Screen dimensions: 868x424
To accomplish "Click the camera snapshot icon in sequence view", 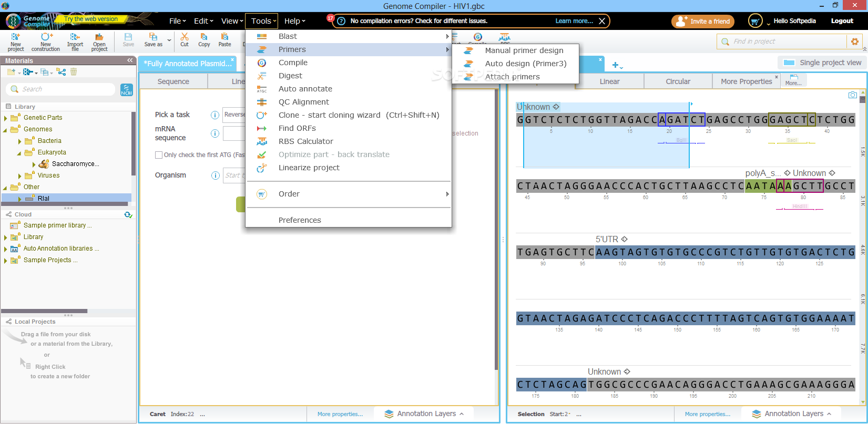I will tap(853, 95).
